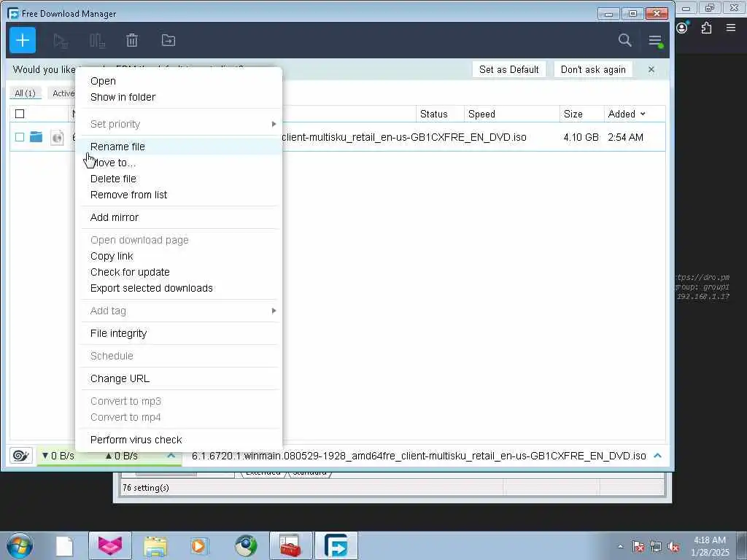
Task: Click the disc file icon in download row
Action: click(x=57, y=138)
